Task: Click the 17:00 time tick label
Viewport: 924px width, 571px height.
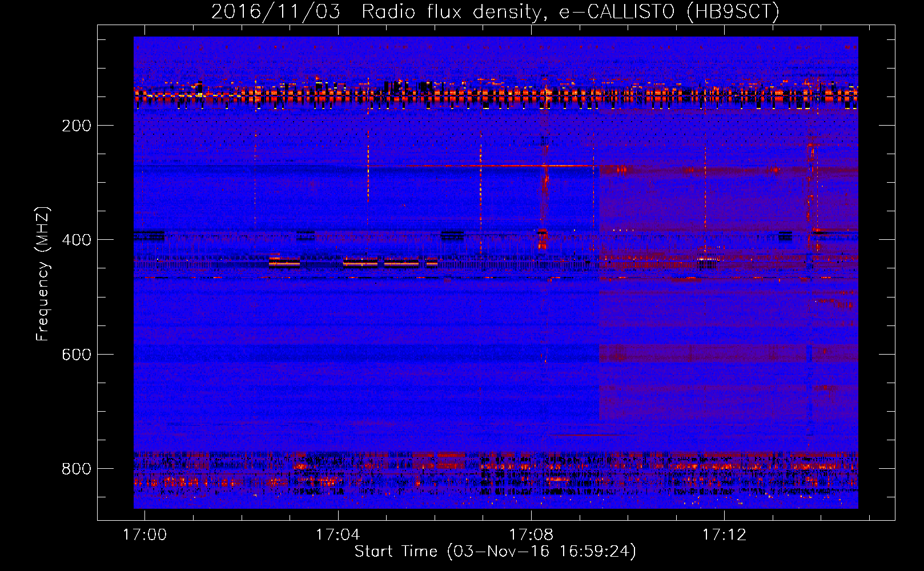Action: click(x=145, y=534)
